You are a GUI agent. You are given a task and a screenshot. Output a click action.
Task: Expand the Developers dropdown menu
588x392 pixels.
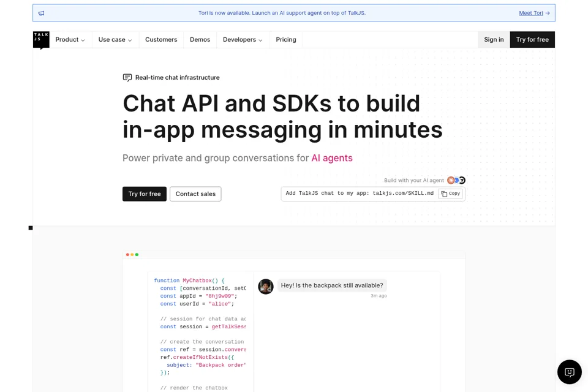(x=243, y=40)
